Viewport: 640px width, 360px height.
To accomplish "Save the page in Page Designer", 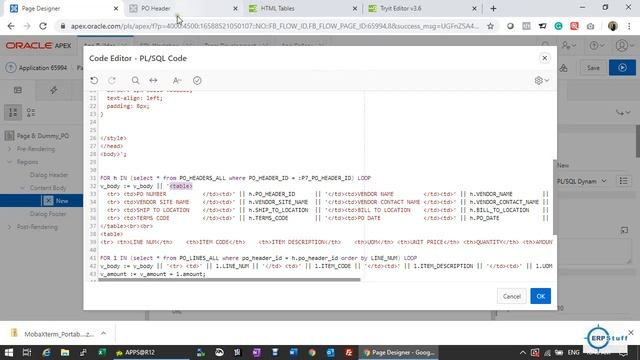I will click(x=593, y=68).
